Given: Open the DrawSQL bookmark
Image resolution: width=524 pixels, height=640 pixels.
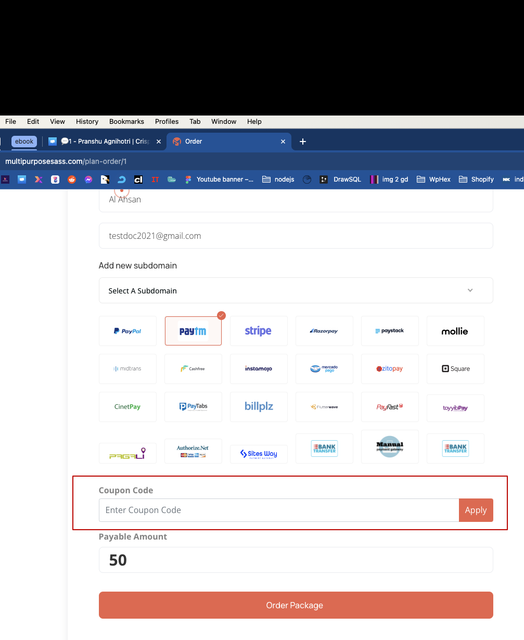Looking at the screenshot, I should tap(340, 180).
